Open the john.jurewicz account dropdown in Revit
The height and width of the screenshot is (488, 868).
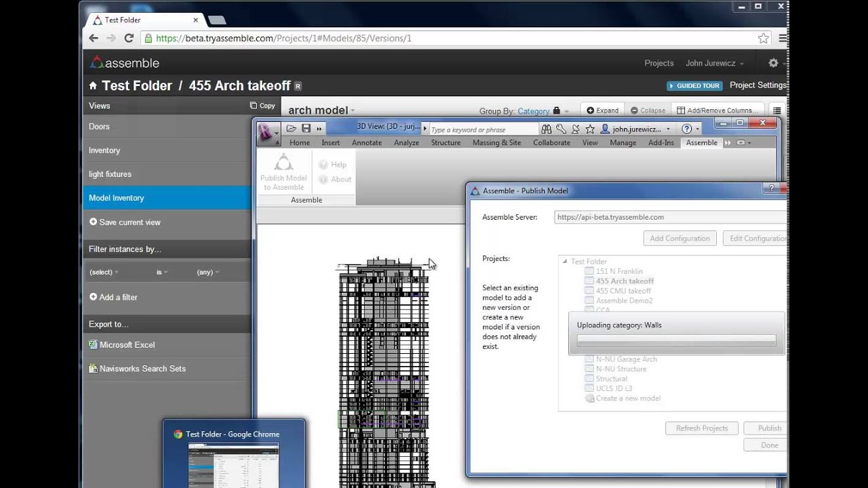coord(635,129)
